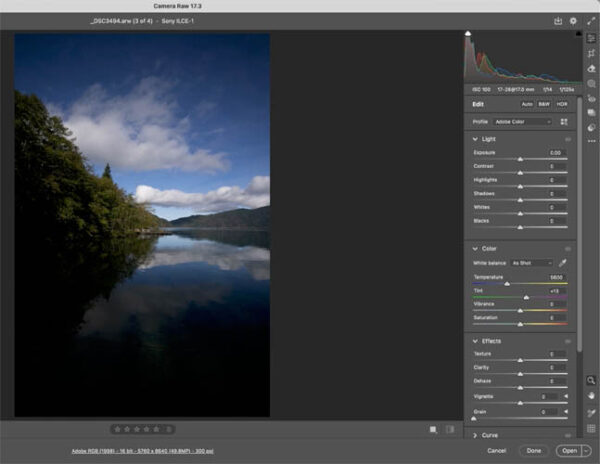Enable HDR edit mode
600x464 pixels.
coord(561,104)
